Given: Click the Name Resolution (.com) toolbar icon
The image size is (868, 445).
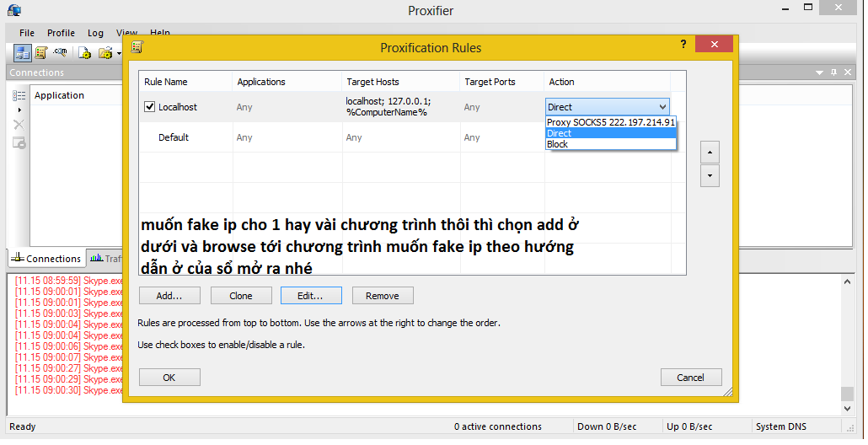Looking at the screenshot, I should [60, 53].
